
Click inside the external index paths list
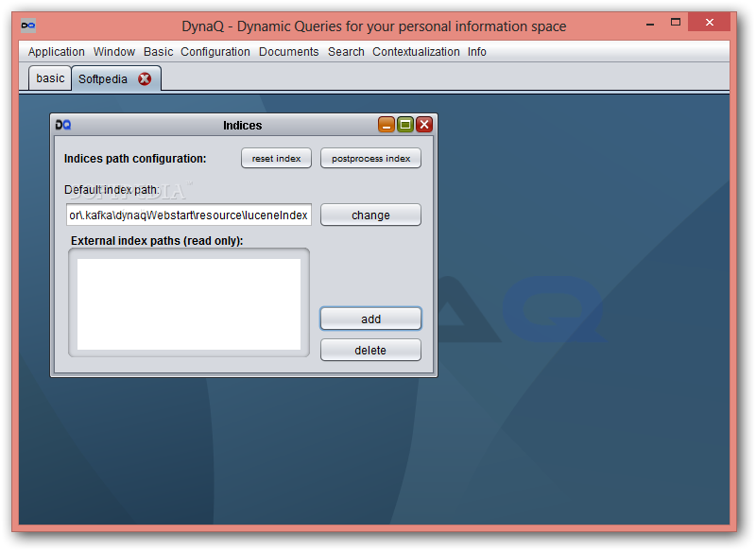tap(189, 304)
